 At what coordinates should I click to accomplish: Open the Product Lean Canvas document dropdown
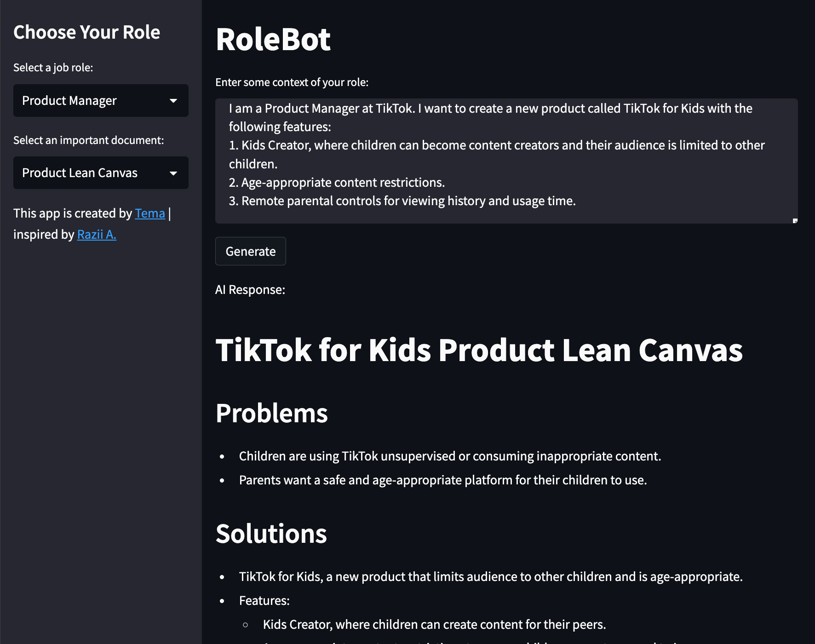point(101,172)
